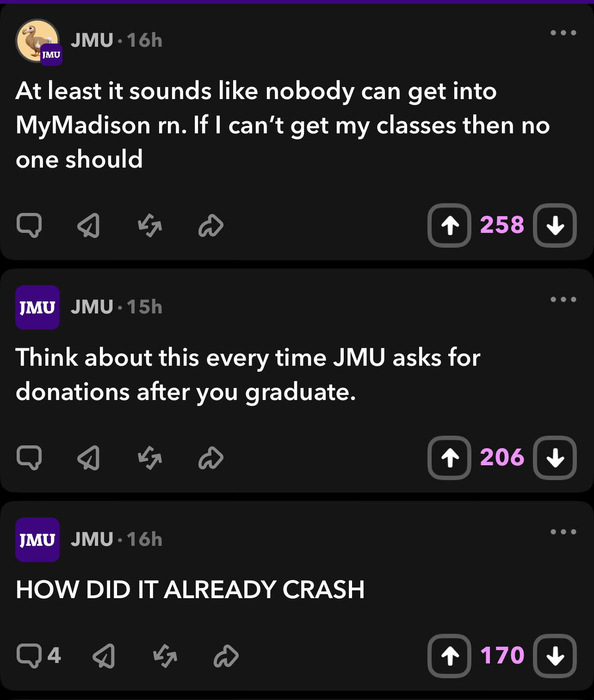View the 4 comments on CRASH post

click(38, 656)
